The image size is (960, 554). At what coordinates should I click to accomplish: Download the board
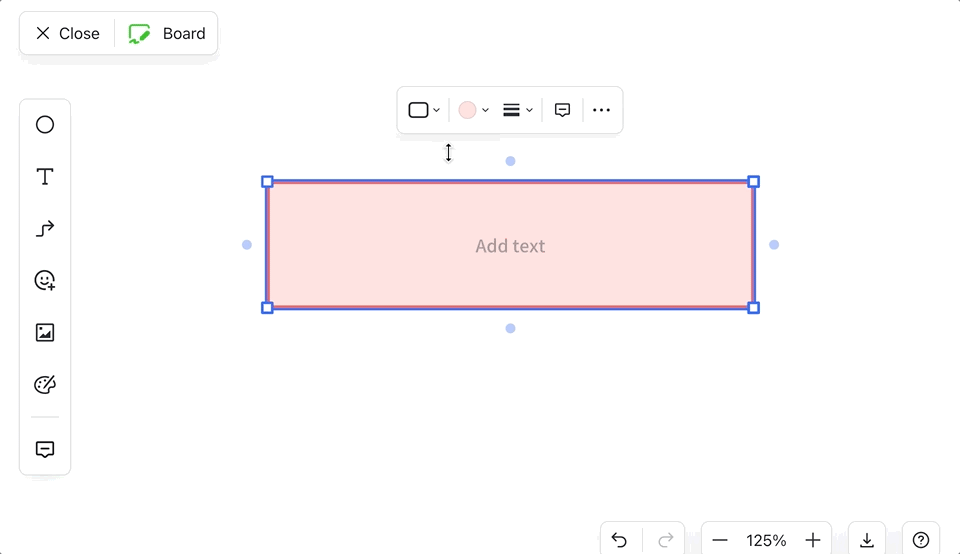tap(867, 540)
